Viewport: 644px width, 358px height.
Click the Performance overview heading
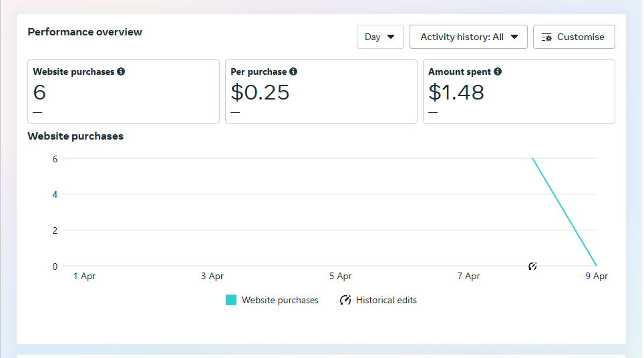tap(85, 31)
